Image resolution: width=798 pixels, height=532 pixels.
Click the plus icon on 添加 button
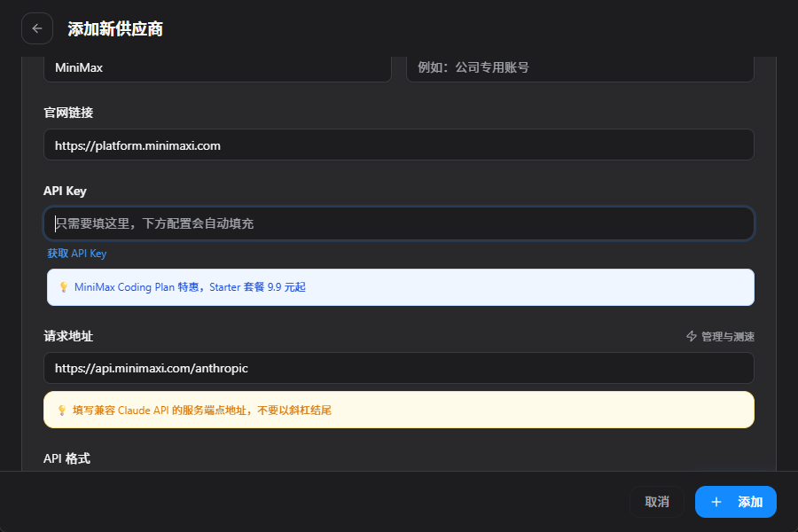click(716, 502)
